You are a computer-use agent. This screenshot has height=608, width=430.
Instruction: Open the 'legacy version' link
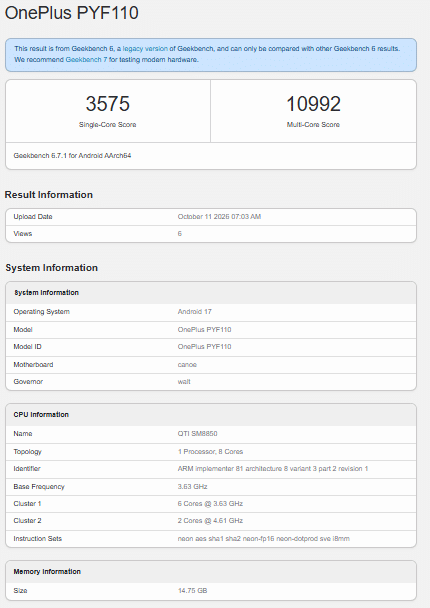[x=145, y=49]
